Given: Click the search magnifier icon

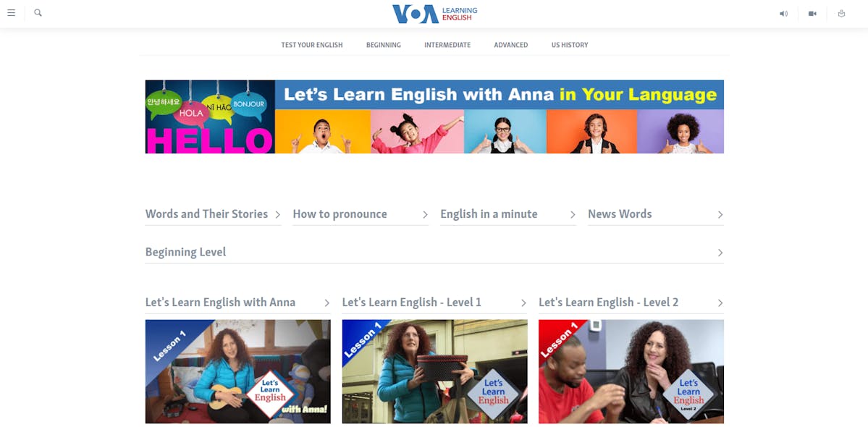Looking at the screenshot, I should point(38,13).
